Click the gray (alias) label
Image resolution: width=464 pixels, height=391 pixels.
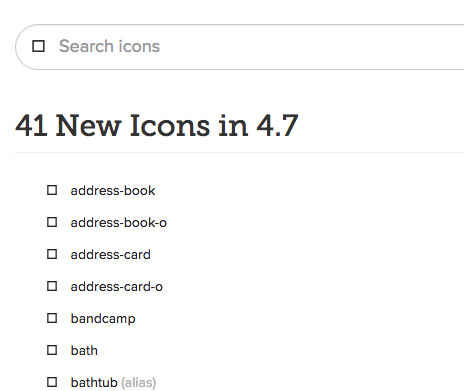139,383
